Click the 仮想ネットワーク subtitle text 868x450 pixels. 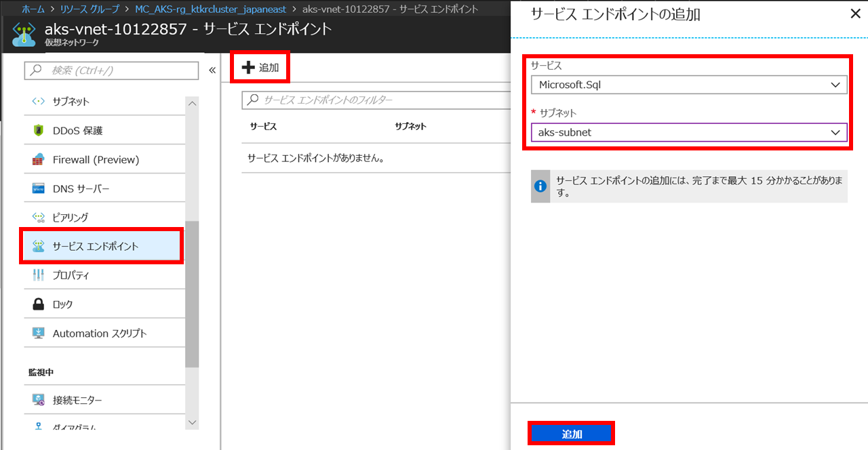click(x=72, y=43)
